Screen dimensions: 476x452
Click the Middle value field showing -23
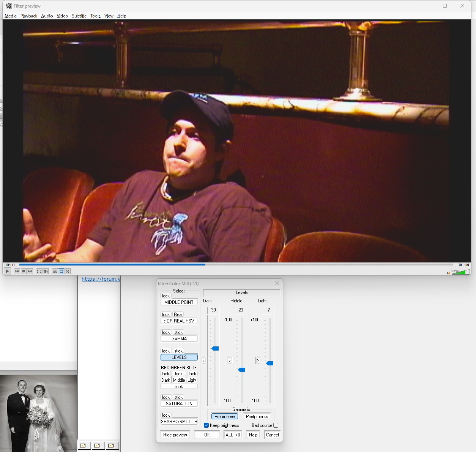(x=240, y=310)
